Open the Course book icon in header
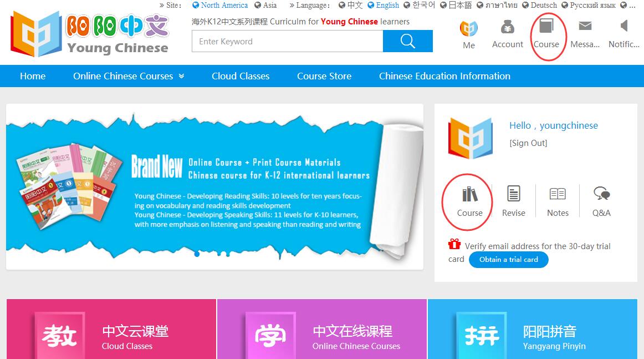The height and width of the screenshot is (359, 644). pos(546,26)
